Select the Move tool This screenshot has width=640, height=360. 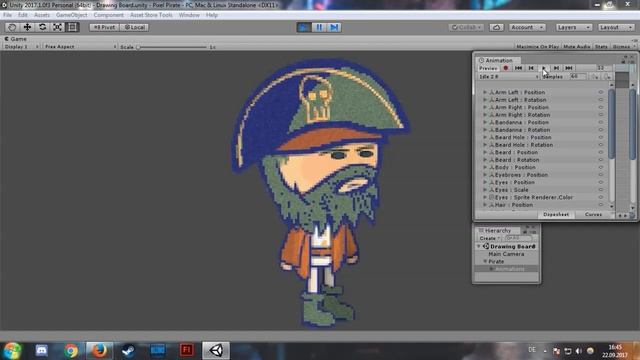[x=27, y=27]
